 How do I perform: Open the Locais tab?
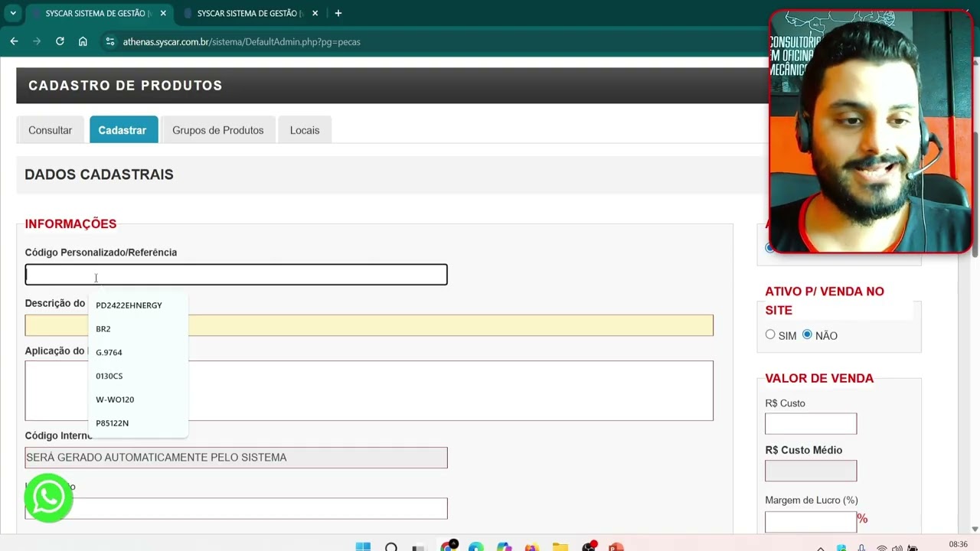click(305, 130)
